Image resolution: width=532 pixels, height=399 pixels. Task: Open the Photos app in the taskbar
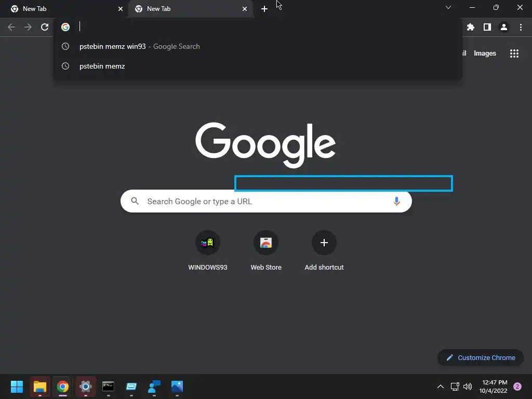[x=177, y=387]
